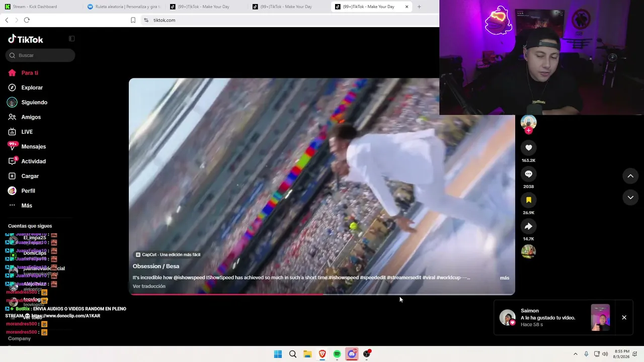Click the video progress bar
Image resolution: width=644 pixels, height=362 pixels.
pos(322,294)
